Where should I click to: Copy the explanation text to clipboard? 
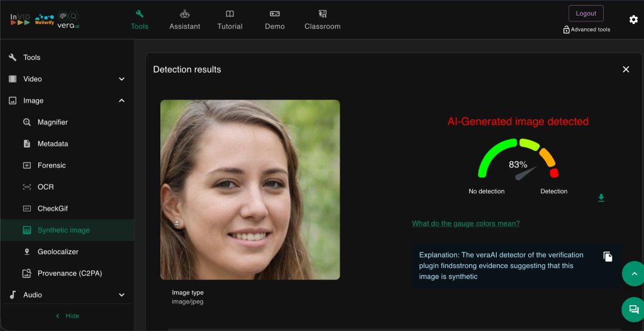pos(608,256)
